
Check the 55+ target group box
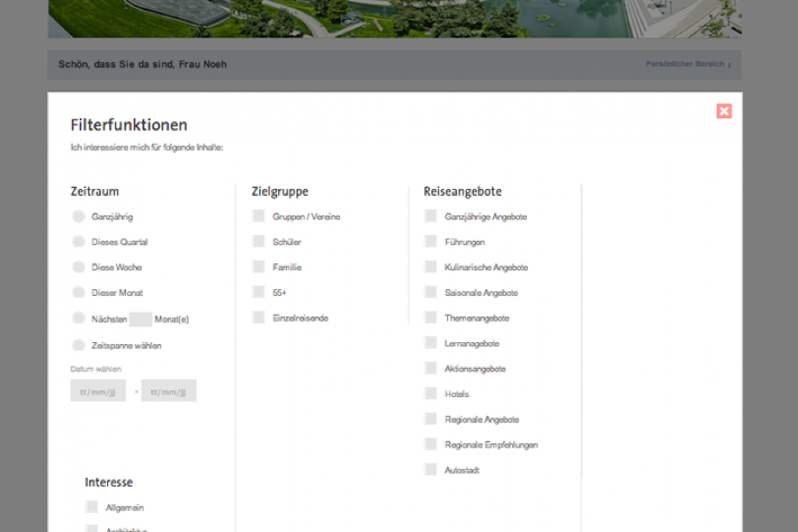tap(259, 292)
